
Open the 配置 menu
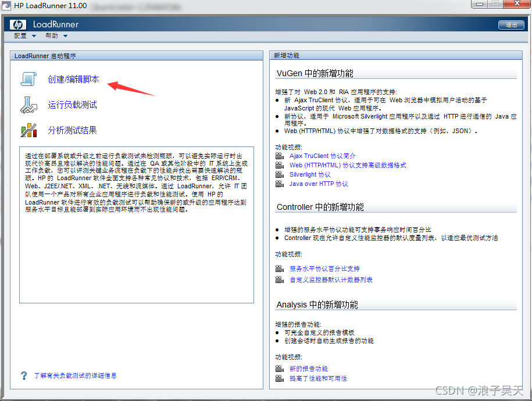20,35
